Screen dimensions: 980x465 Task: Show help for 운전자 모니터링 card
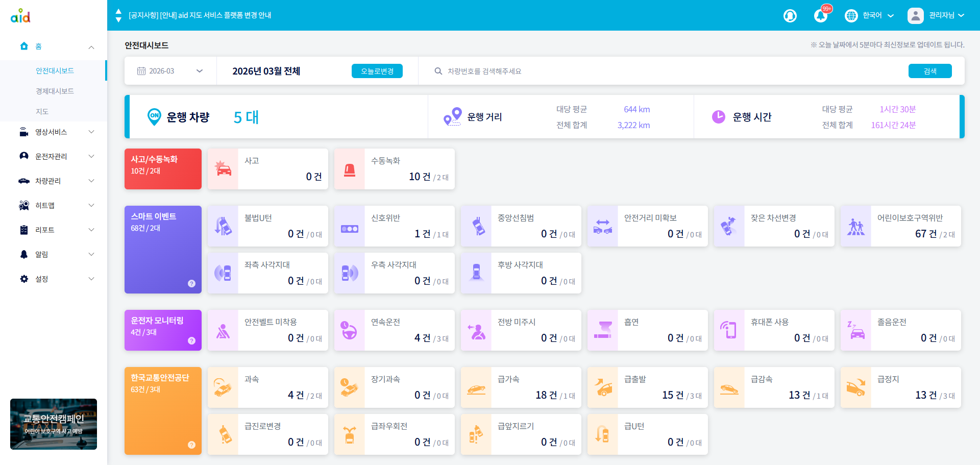tap(191, 340)
